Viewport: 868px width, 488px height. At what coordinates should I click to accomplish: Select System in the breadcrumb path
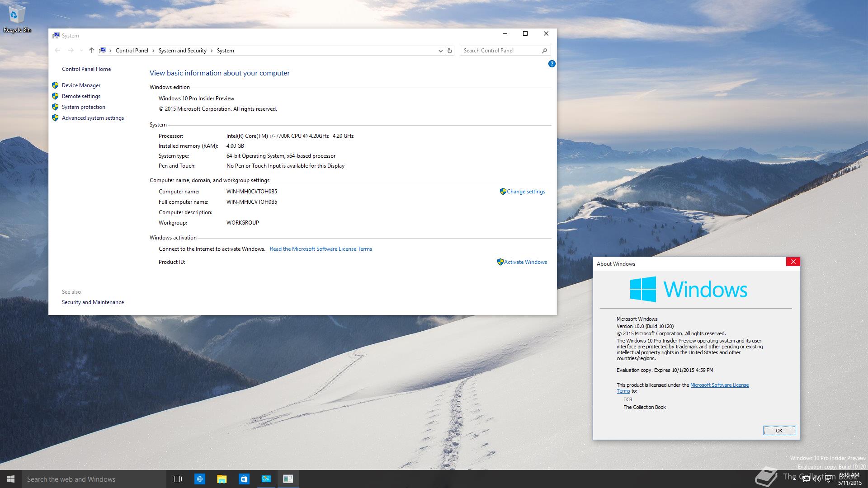225,51
